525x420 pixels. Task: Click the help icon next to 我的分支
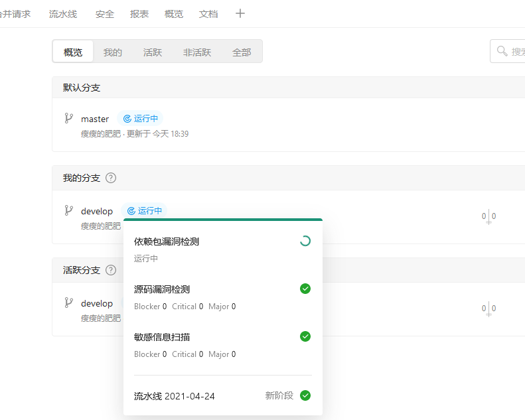[111, 178]
